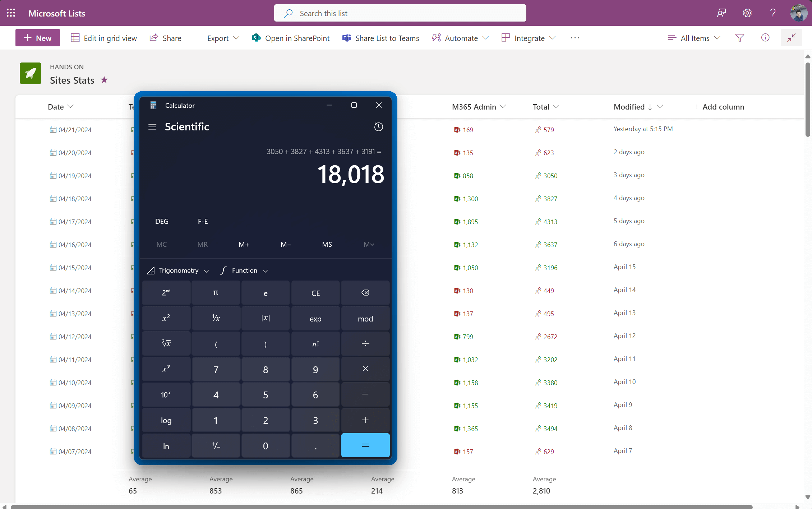
Task: Click the filter icon in the command bar
Action: point(739,38)
